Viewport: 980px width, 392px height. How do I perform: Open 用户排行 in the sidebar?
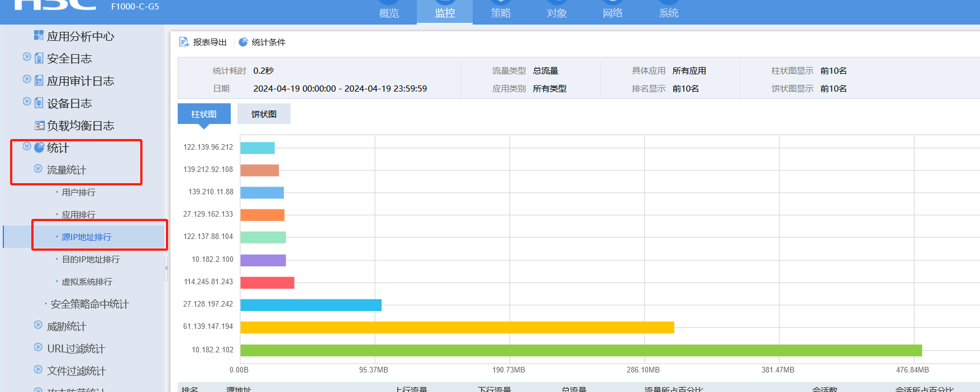click(79, 192)
